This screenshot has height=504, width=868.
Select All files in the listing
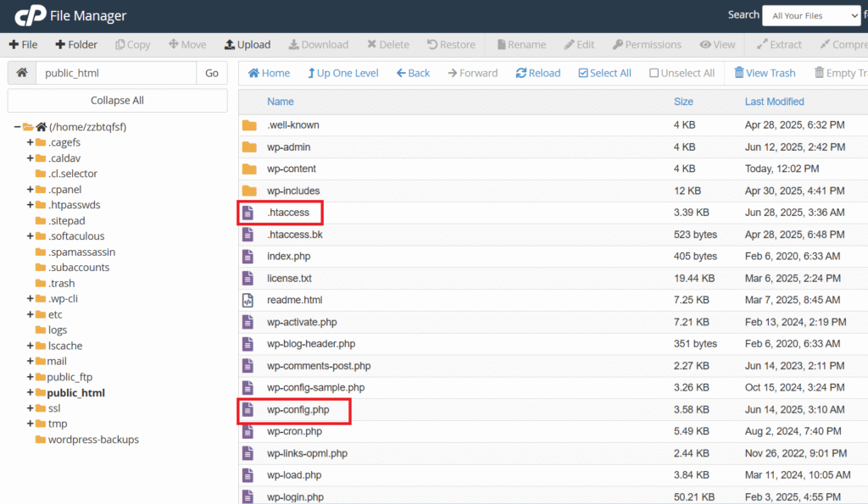604,73
